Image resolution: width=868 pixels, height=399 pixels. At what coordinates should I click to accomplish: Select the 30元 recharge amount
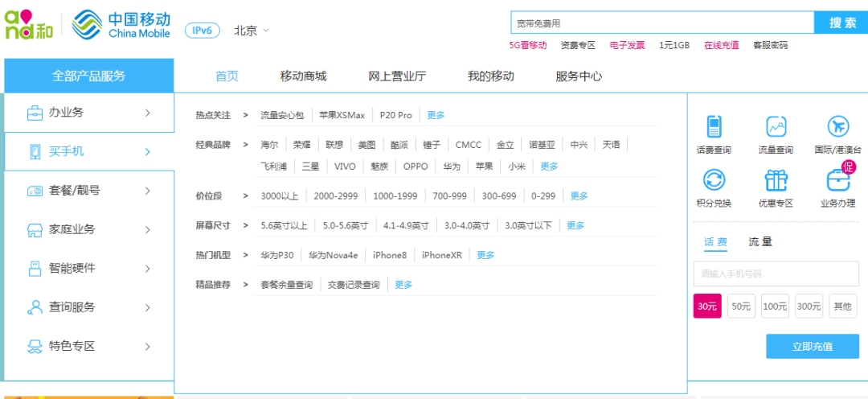[x=707, y=306]
